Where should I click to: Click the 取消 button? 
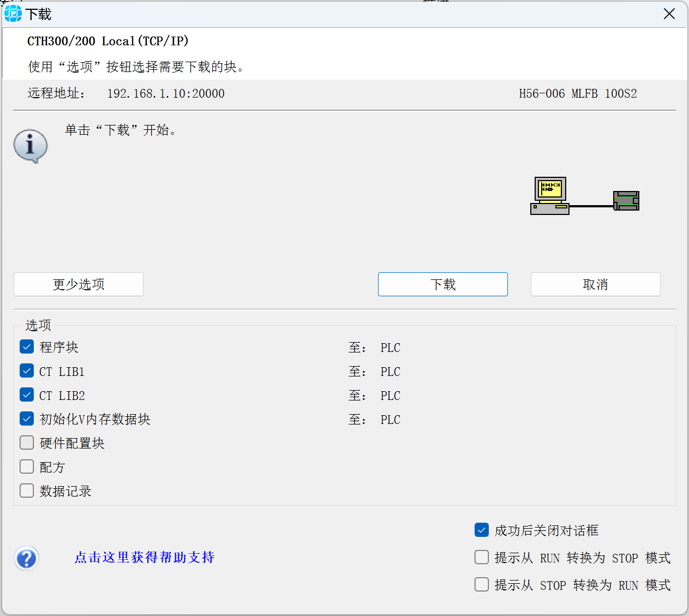[596, 284]
